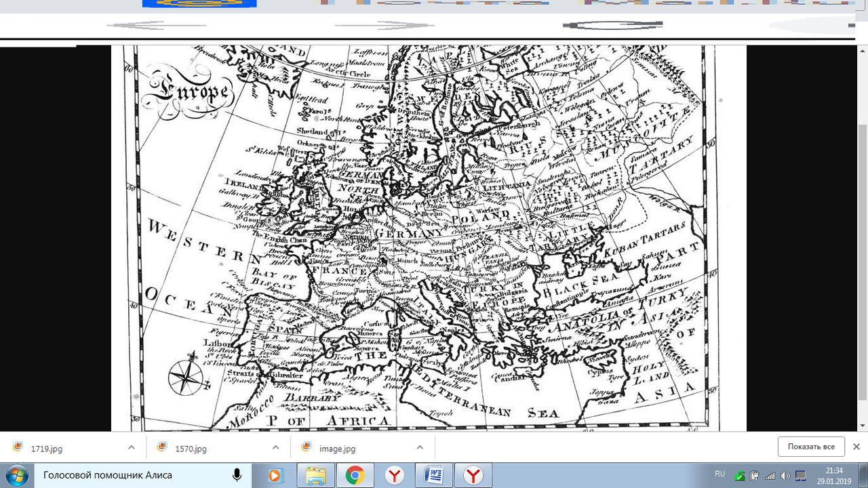Expand the options chevron for 1719.jpg
The image size is (868, 488).
[132, 448]
